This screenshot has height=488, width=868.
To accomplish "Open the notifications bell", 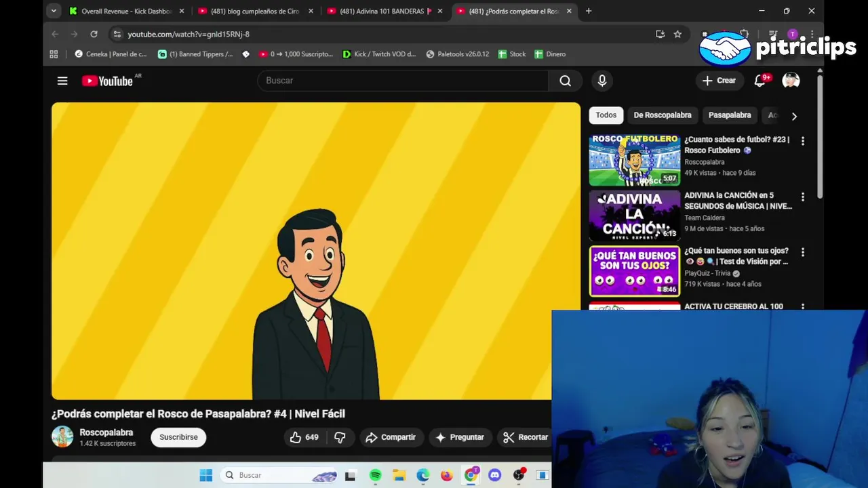I will (759, 81).
